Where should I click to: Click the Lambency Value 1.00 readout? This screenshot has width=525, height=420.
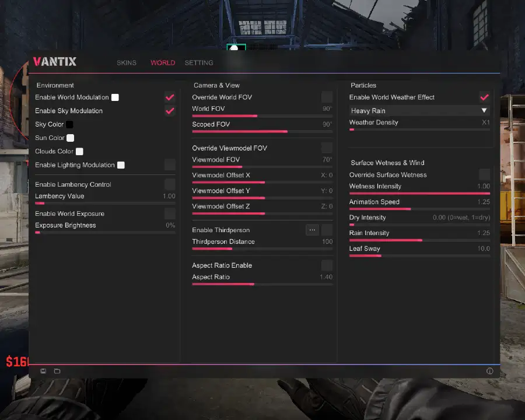[169, 196]
